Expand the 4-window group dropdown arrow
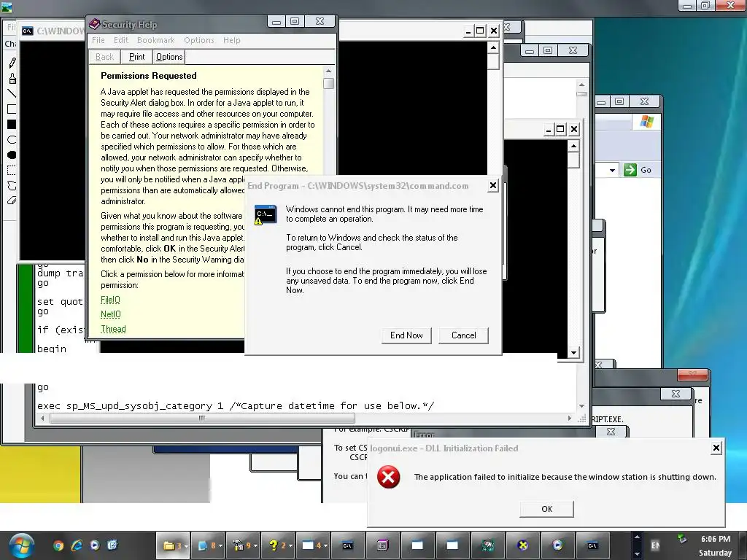Viewport: 747px width, 560px height. pyautogui.click(x=325, y=546)
